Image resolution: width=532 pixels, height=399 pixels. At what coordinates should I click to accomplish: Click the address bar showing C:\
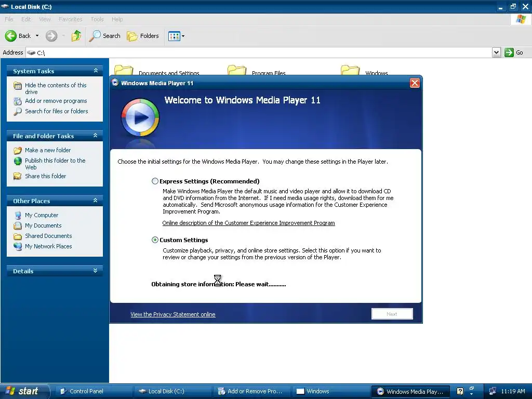pos(259,52)
